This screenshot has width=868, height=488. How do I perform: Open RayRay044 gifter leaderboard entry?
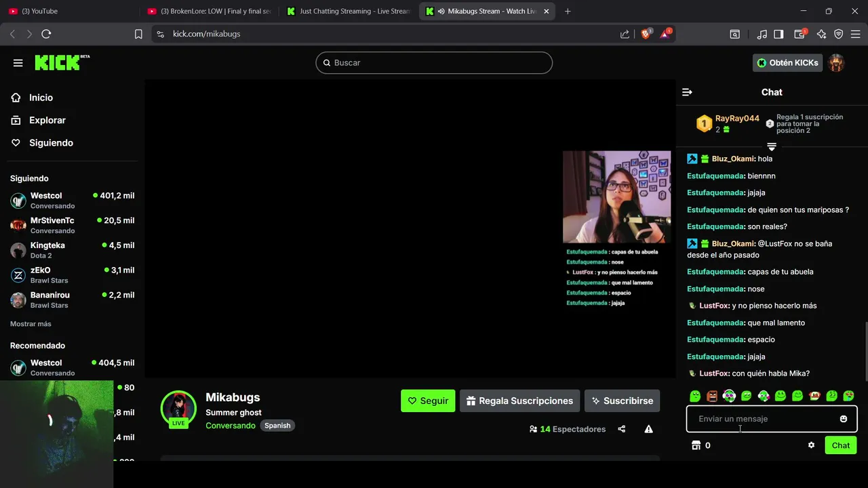point(728,123)
